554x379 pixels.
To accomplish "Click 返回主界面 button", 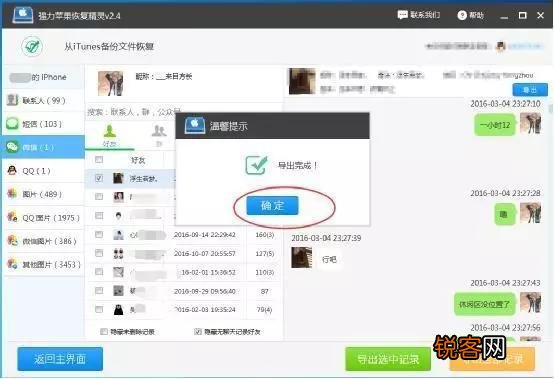I will [x=60, y=359].
